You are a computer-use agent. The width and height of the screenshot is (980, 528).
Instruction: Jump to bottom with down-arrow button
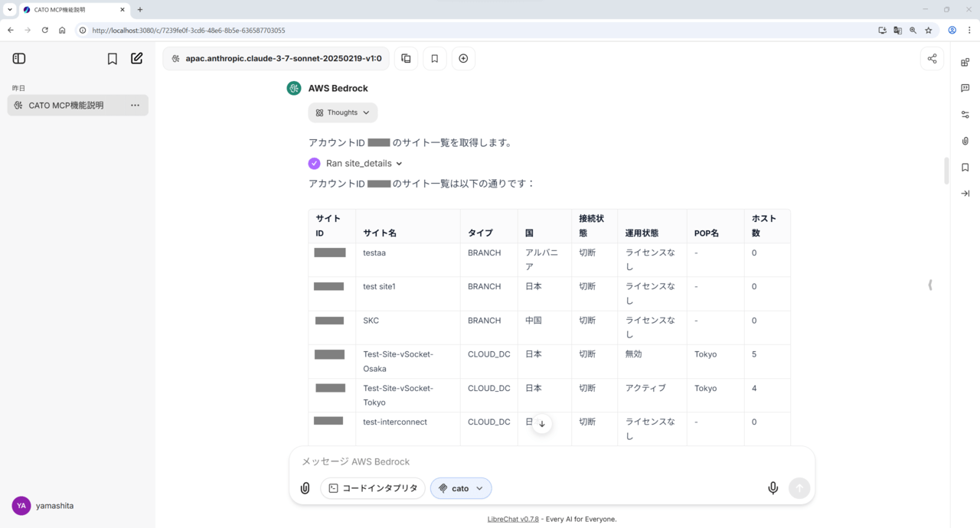click(542, 424)
